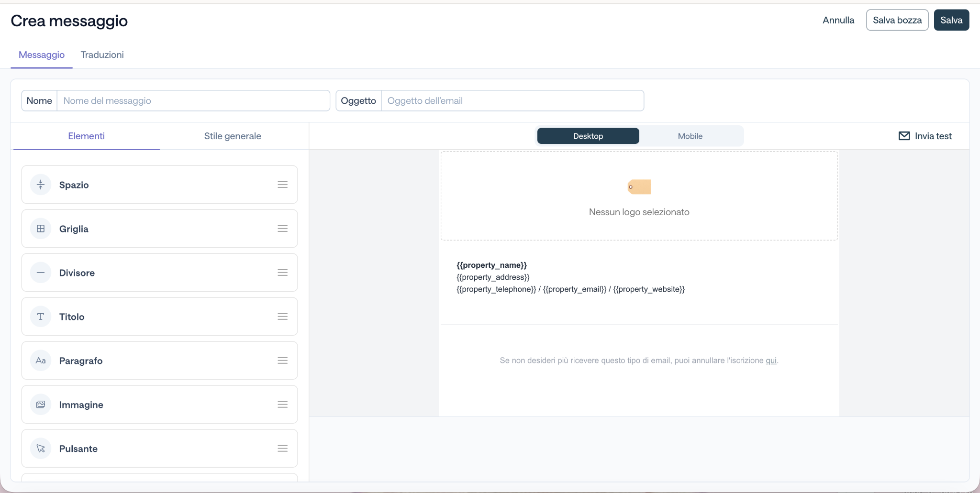Click the Divisore dash icon

41,273
